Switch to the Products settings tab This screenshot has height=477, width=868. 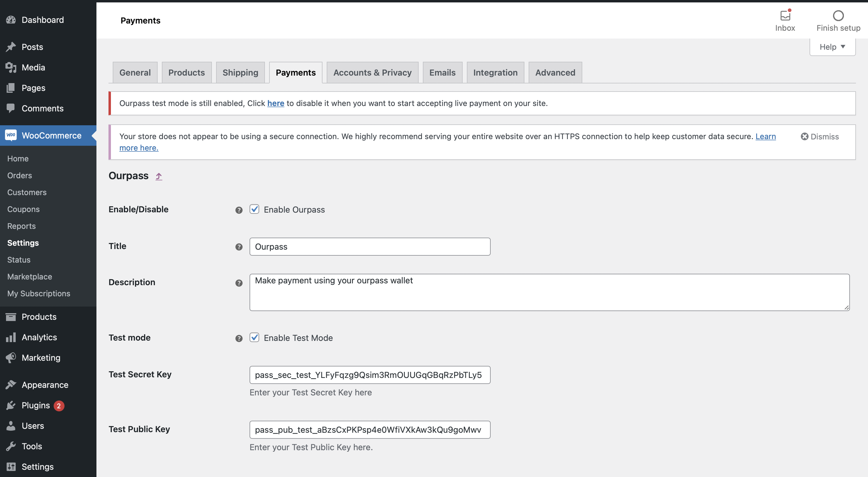pyautogui.click(x=187, y=72)
